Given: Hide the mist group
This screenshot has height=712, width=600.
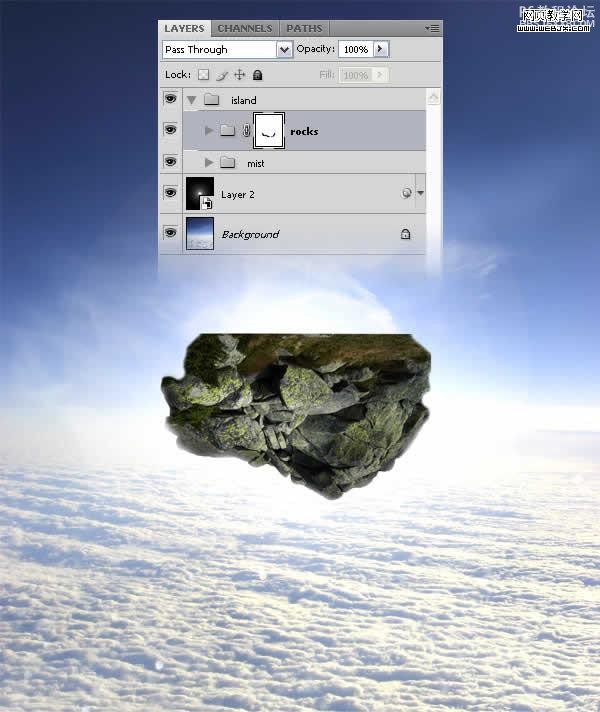Looking at the screenshot, I should click(170, 162).
